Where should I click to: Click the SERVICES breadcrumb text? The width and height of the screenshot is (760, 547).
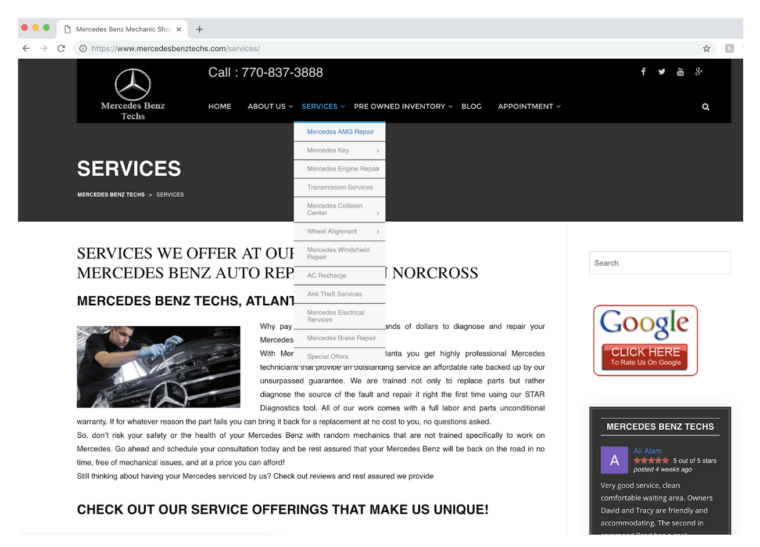pos(170,194)
